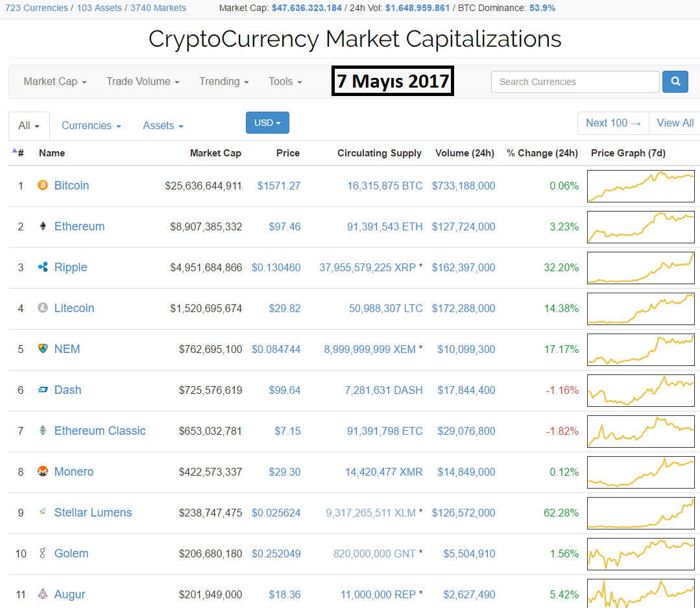Open the Ethereum currency page link
700x608 pixels.
pyautogui.click(x=79, y=226)
